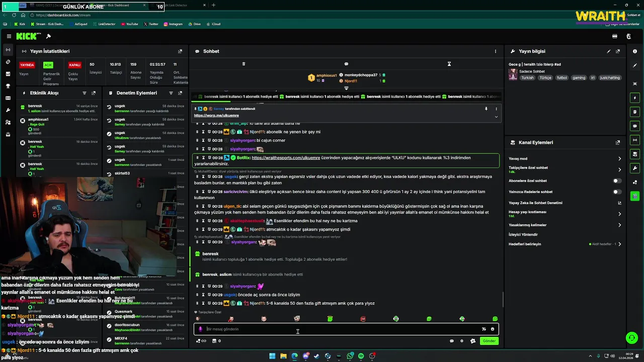Open the download tray icon in left sidebar

[8, 134]
